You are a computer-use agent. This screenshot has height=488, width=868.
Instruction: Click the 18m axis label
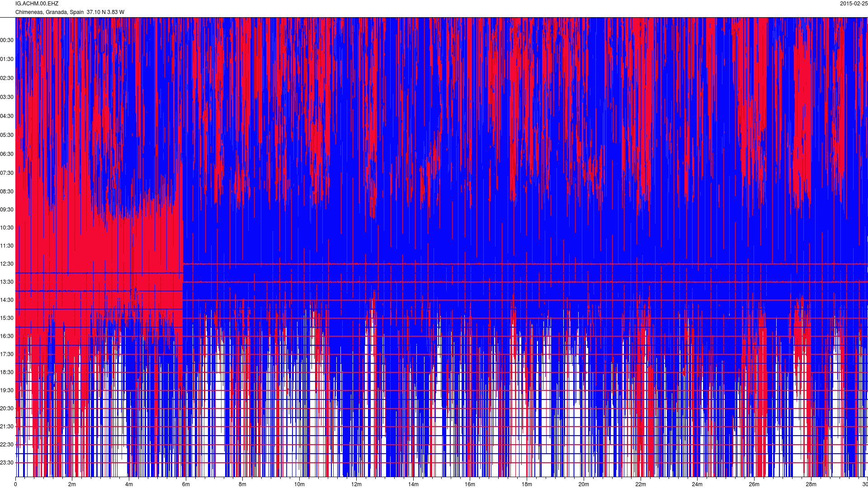coord(527,484)
